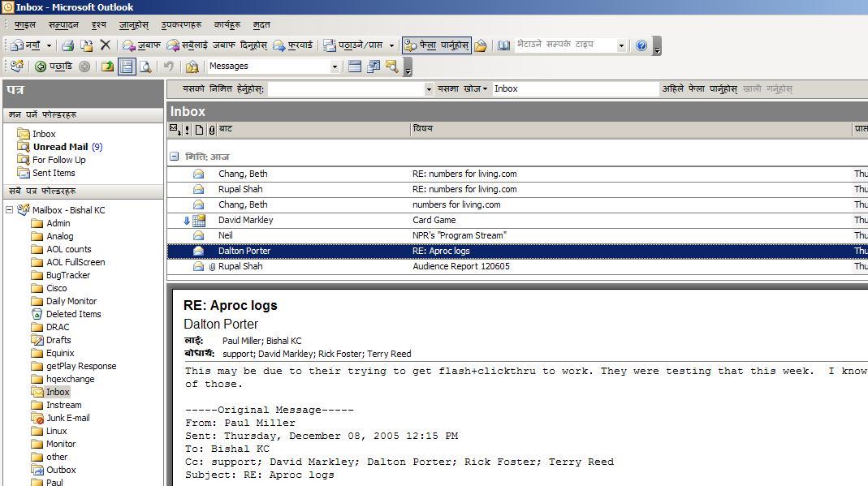Open the मदत (Help) menu
Viewport: 868px width, 486px height.
[x=261, y=24]
